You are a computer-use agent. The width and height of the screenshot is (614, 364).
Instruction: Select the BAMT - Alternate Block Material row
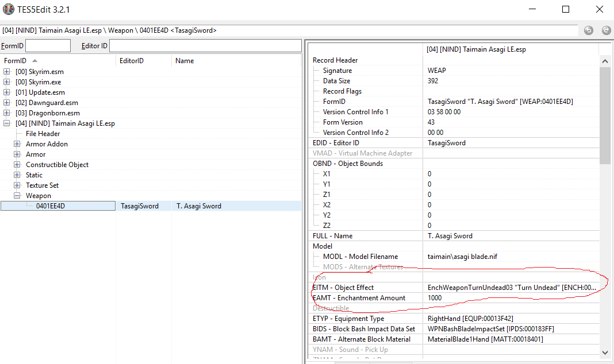point(453,339)
